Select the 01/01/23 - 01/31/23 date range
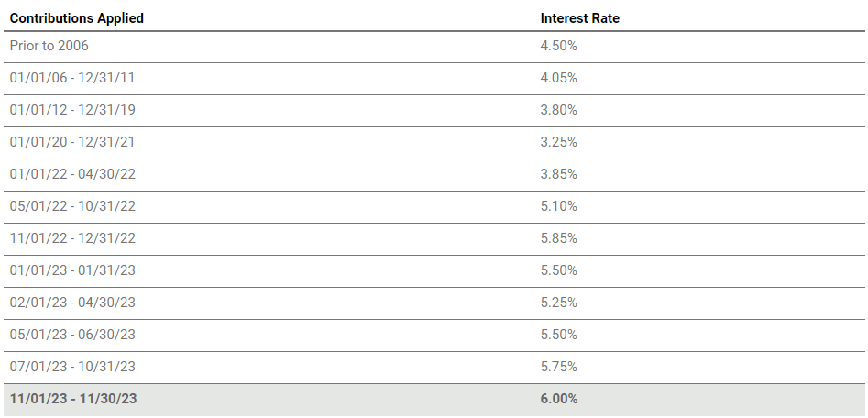 coord(72,270)
